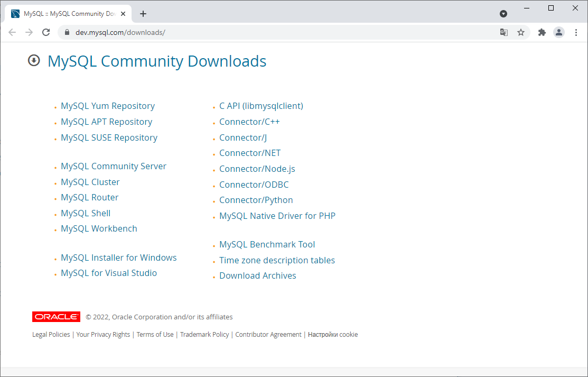Click the Oracle logo in the footer
Screen dimensions: 588x377
point(56,316)
